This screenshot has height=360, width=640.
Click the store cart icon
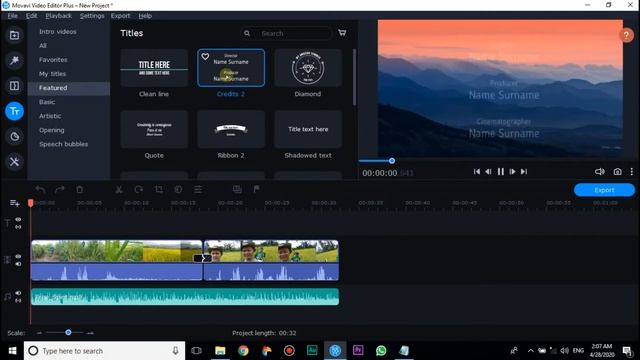(342, 33)
